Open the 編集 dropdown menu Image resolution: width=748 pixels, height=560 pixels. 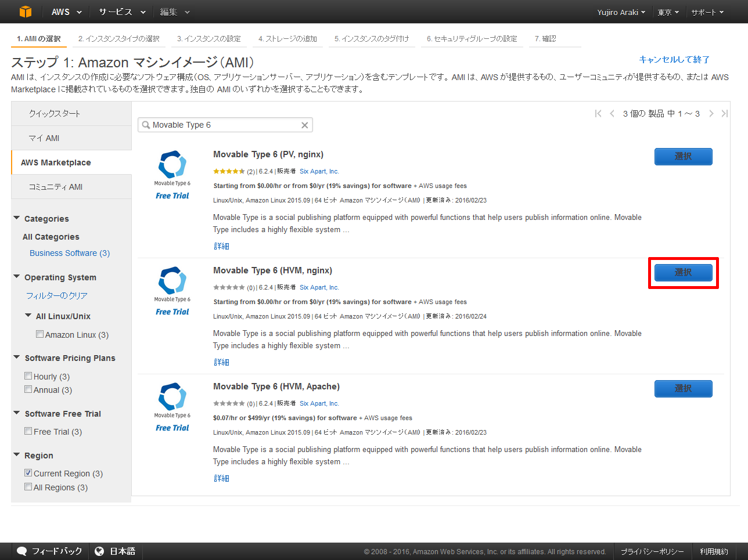[x=175, y=12]
